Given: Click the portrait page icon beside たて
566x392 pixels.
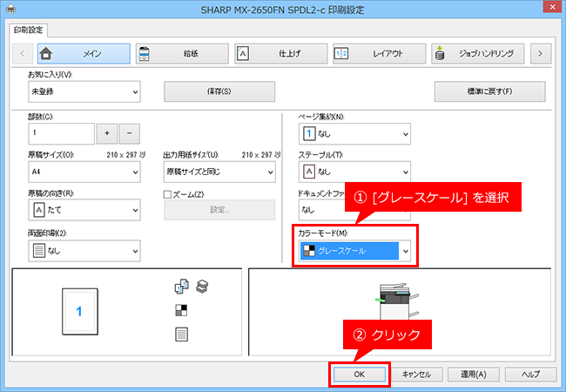Looking at the screenshot, I should 39,210.
